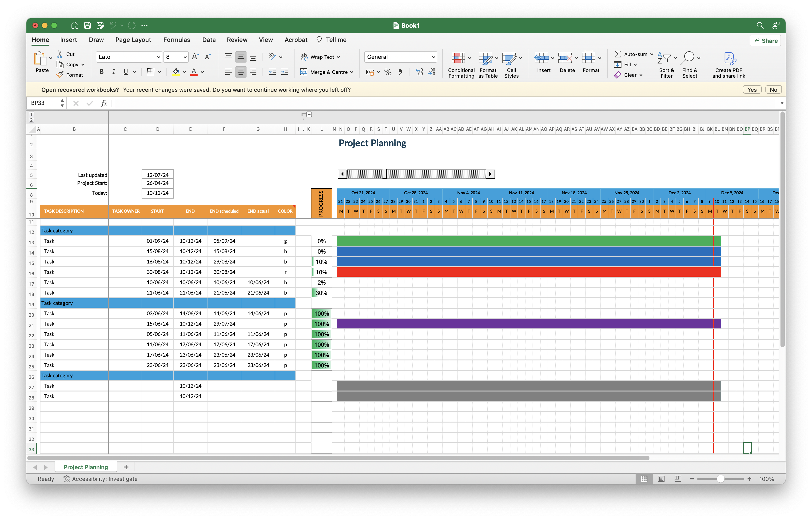
Task: Expand the formula bar chevron
Action: 782,103
